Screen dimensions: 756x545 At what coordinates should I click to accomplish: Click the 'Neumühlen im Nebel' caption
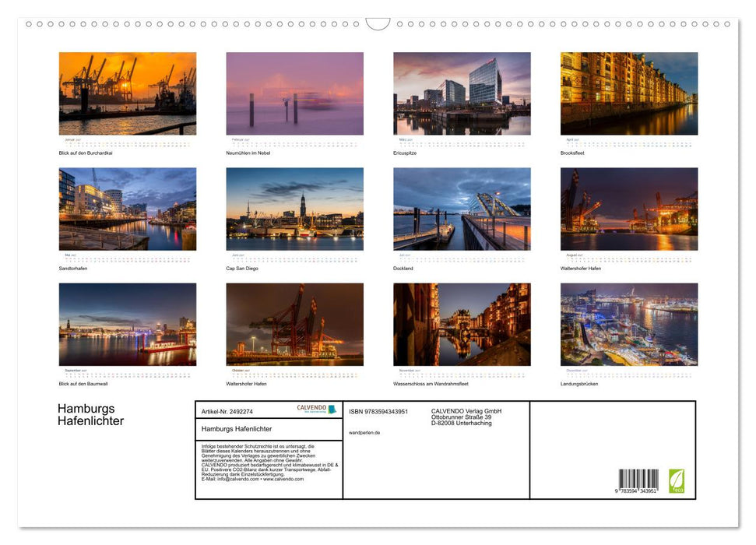pos(248,153)
